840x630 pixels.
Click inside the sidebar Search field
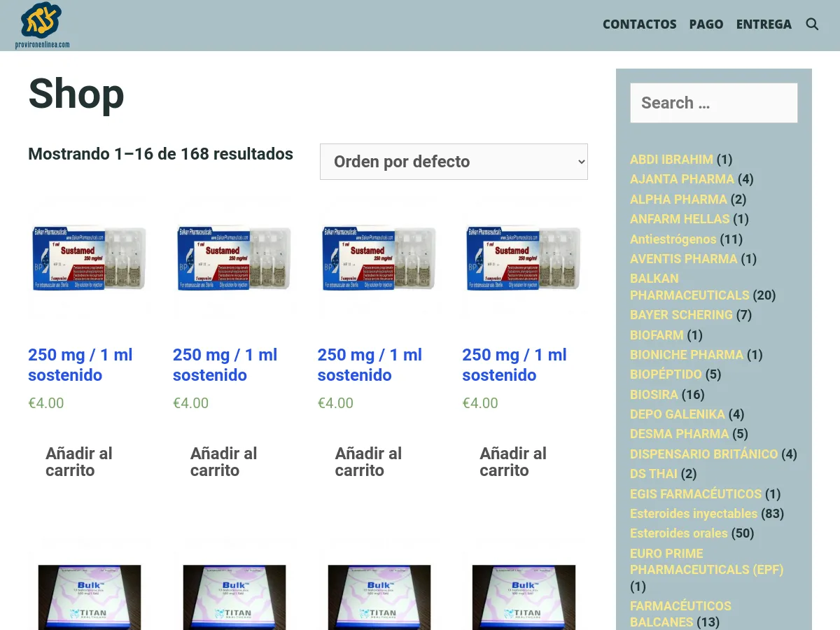click(x=713, y=102)
